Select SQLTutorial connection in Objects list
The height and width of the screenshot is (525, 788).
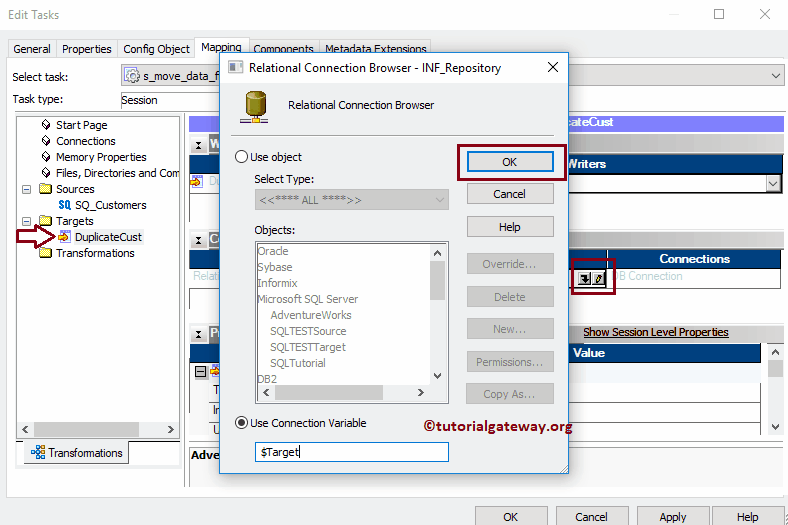pyautogui.click(x=298, y=363)
